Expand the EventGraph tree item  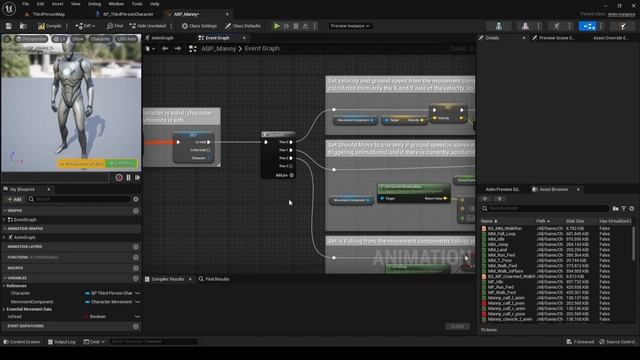(x=4, y=220)
